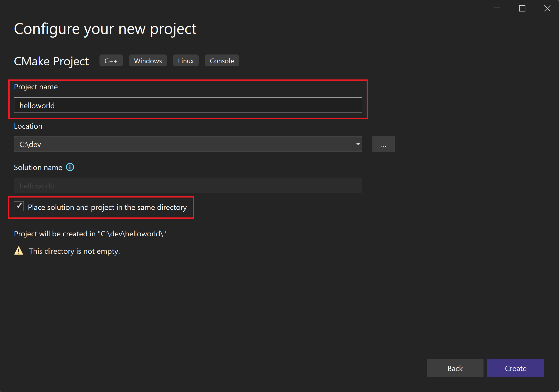Image resolution: width=559 pixels, height=392 pixels.
Task: Select the helloworld project name text
Action: (37, 106)
